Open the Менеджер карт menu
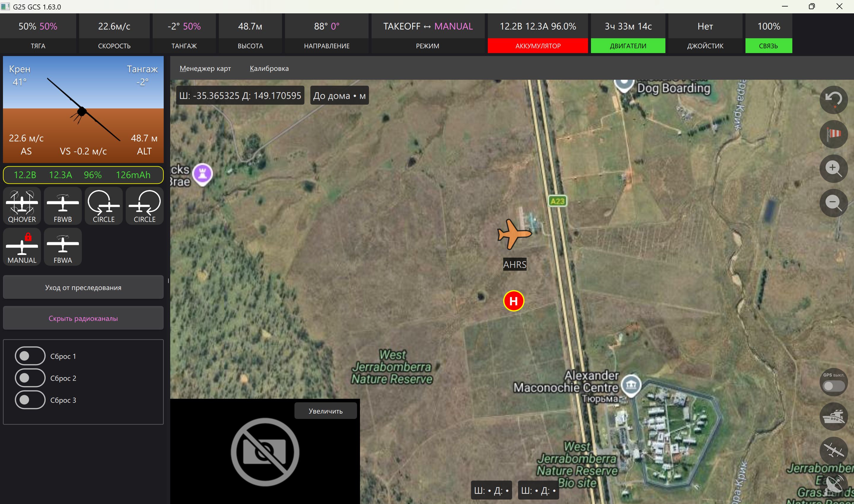Image resolution: width=854 pixels, height=504 pixels. (x=205, y=68)
